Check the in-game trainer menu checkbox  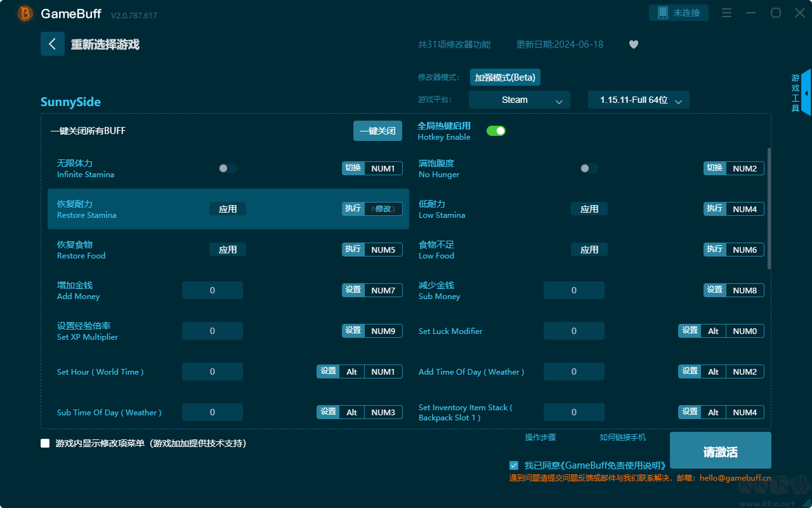(45, 443)
